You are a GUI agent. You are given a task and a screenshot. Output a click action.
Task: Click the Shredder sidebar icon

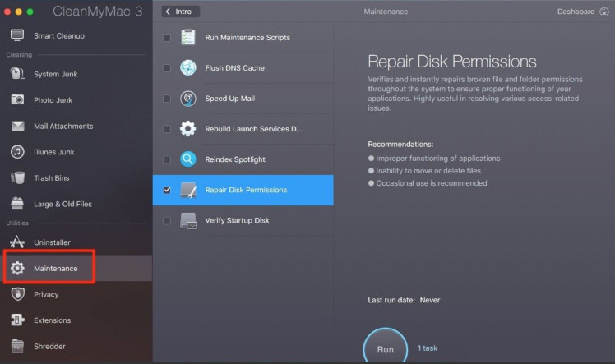pos(17,346)
